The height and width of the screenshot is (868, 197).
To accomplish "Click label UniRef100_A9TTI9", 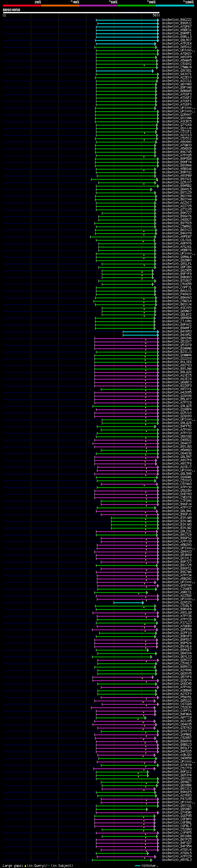I will [177, 717].
